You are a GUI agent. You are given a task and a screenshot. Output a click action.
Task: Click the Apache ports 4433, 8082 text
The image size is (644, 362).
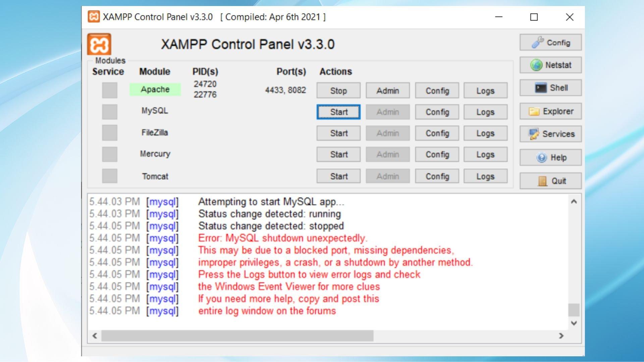tap(285, 90)
